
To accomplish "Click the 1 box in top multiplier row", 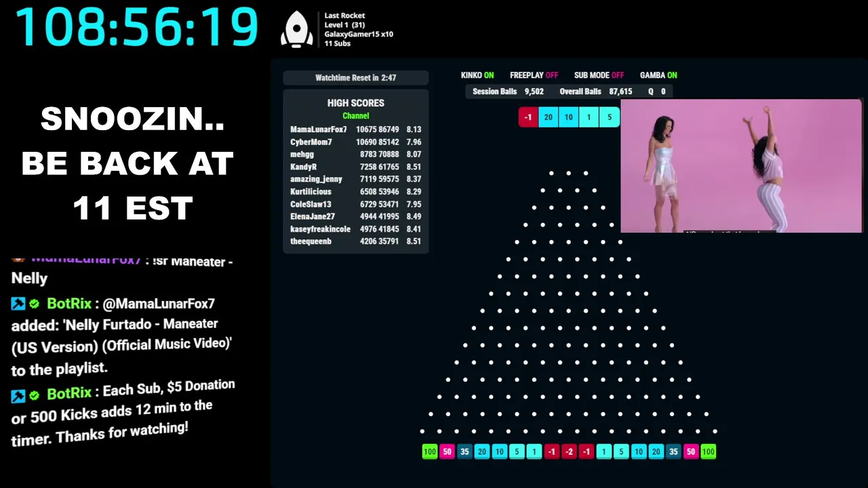I will [x=589, y=117].
